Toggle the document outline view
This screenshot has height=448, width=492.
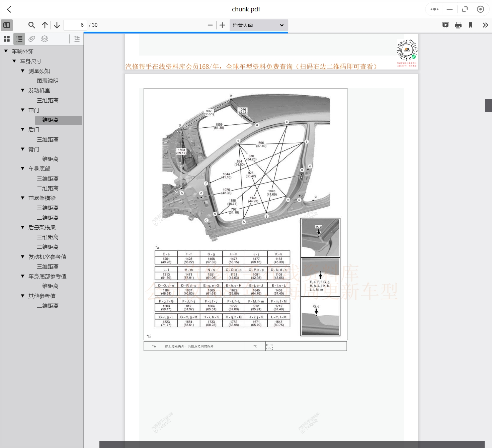(19, 38)
